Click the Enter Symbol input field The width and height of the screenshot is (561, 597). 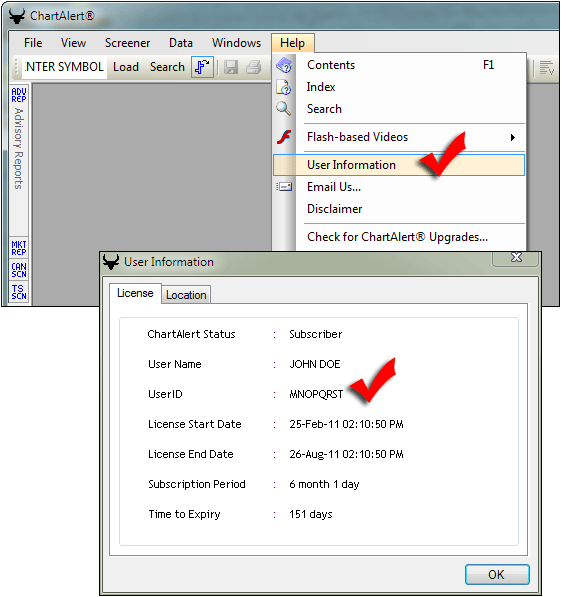click(x=64, y=67)
